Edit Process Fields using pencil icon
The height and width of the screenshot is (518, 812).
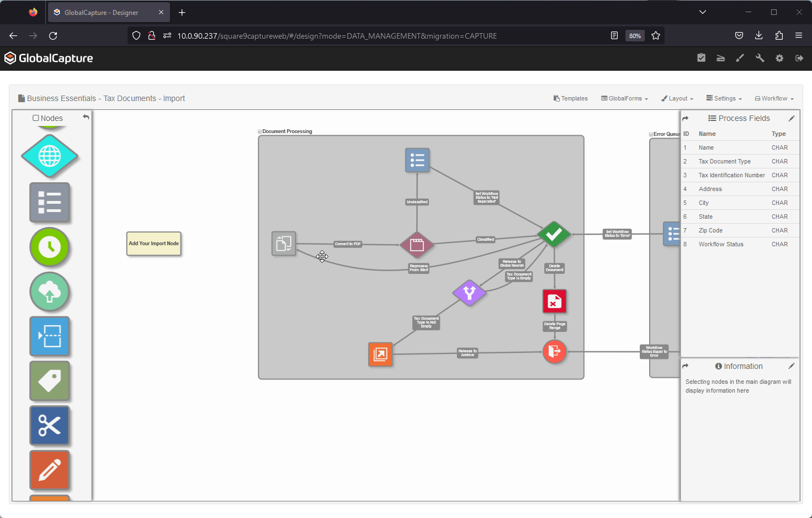[791, 118]
